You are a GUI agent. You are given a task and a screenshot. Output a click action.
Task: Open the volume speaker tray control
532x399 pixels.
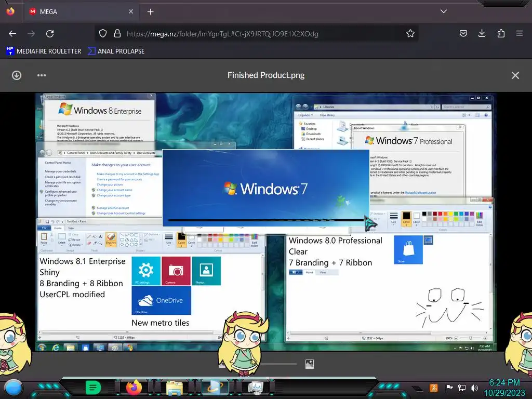[474, 388]
